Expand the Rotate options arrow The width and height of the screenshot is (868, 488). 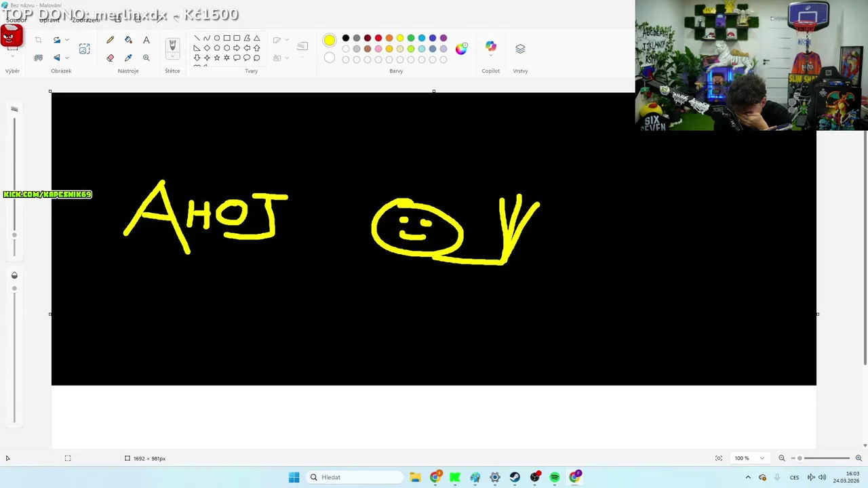point(66,40)
